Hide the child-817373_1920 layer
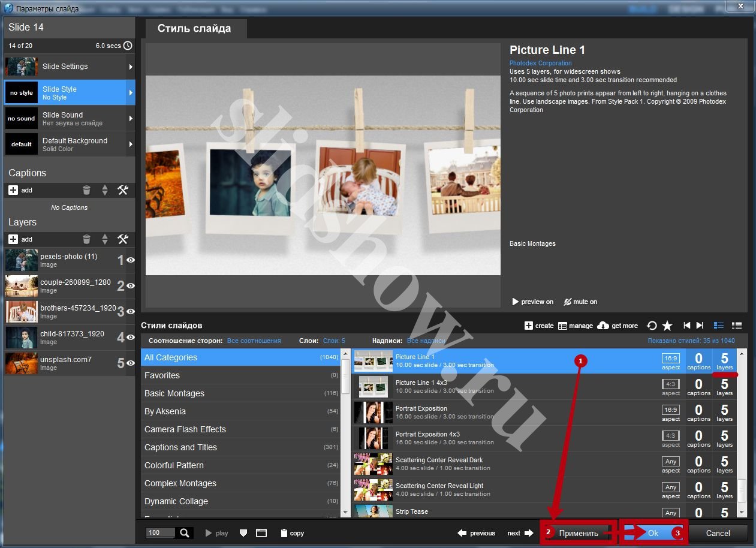The height and width of the screenshot is (548, 756). click(130, 338)
